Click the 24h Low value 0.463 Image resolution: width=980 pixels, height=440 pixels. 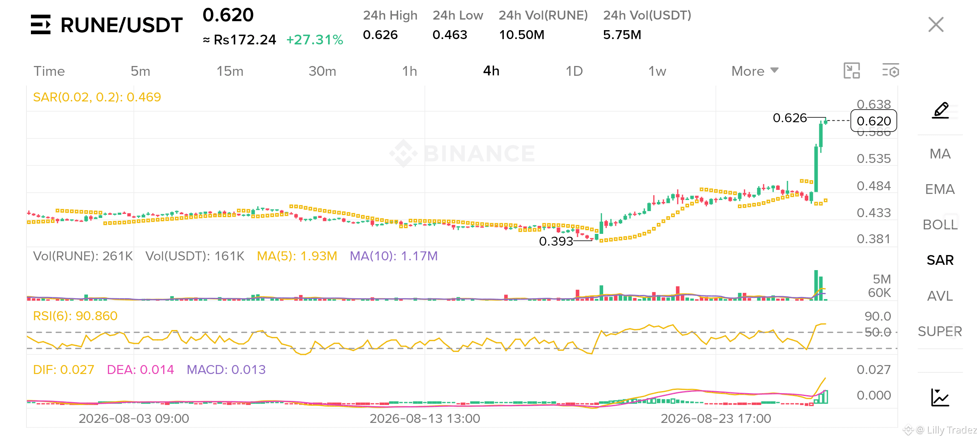coord(450,35)
